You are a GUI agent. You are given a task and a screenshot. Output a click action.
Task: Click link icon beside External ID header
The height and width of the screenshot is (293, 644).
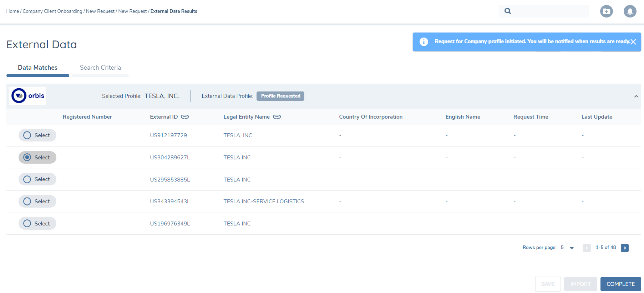coord(185,117)
